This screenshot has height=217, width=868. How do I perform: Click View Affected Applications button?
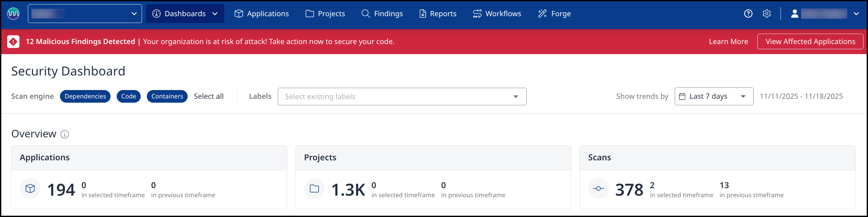810,41
